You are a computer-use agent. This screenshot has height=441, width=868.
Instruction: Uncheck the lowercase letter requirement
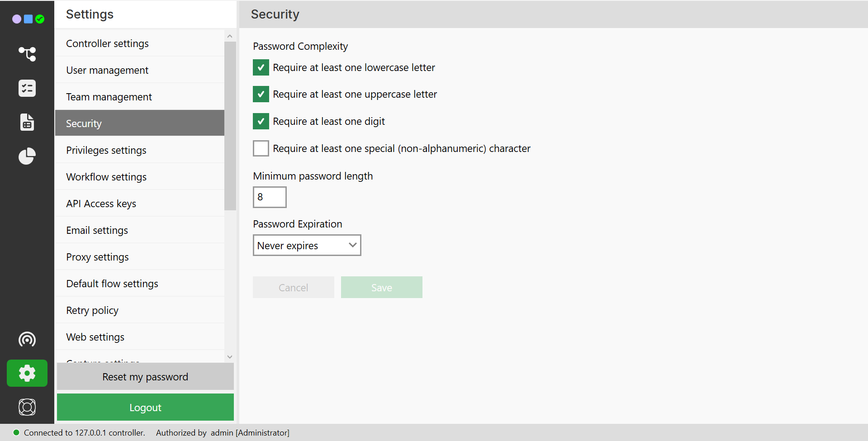point(261,68)
